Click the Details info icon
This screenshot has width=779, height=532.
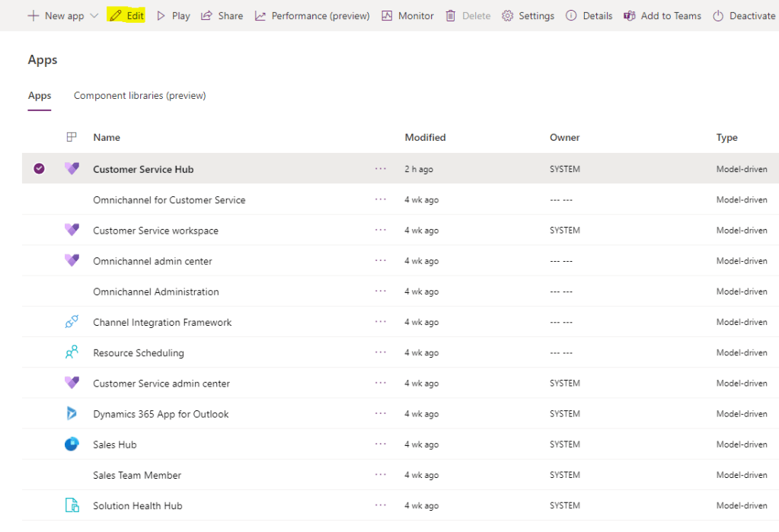pyautogui.click(x=571, y=16)
